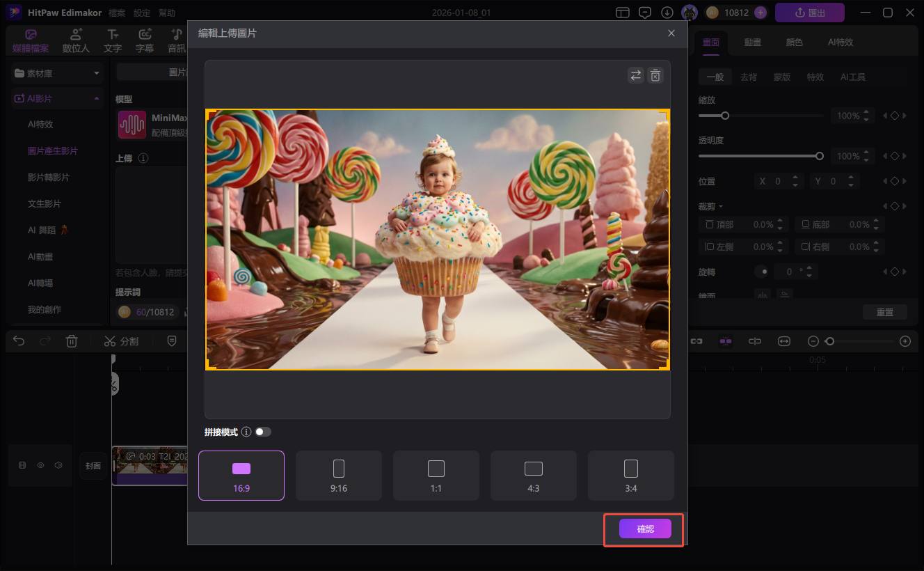Click the 確認 confirm button
Viewport: 924px width, 571px height.
[x=645, y=529]
